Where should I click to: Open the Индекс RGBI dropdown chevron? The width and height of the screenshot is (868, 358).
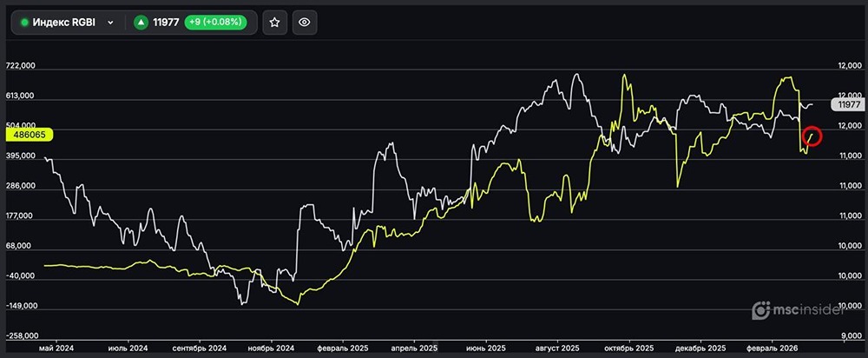click(x=110, y=23)
